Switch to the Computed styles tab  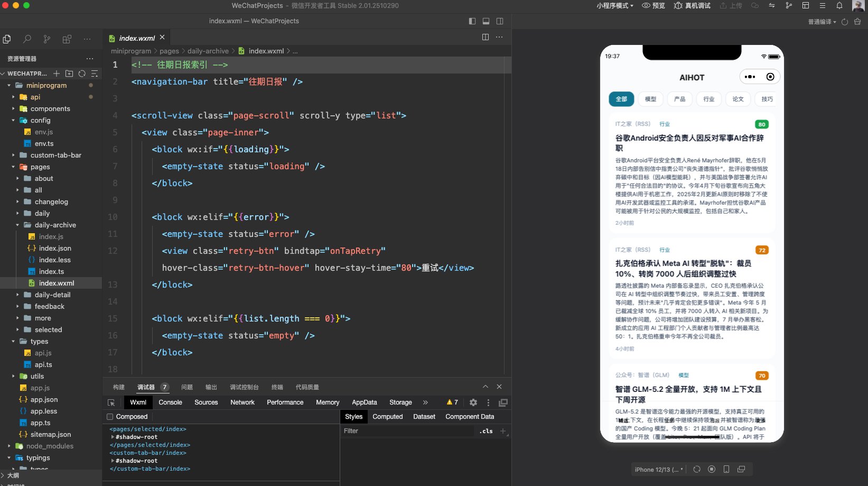pyautogui.click(x=388, y=417)
